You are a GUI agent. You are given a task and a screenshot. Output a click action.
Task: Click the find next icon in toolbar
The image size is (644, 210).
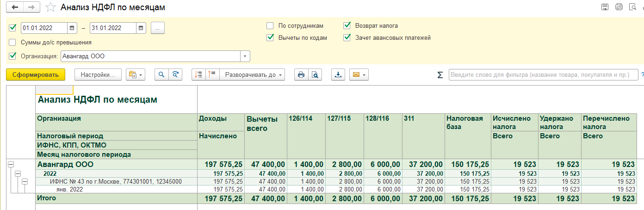[175, 74]
